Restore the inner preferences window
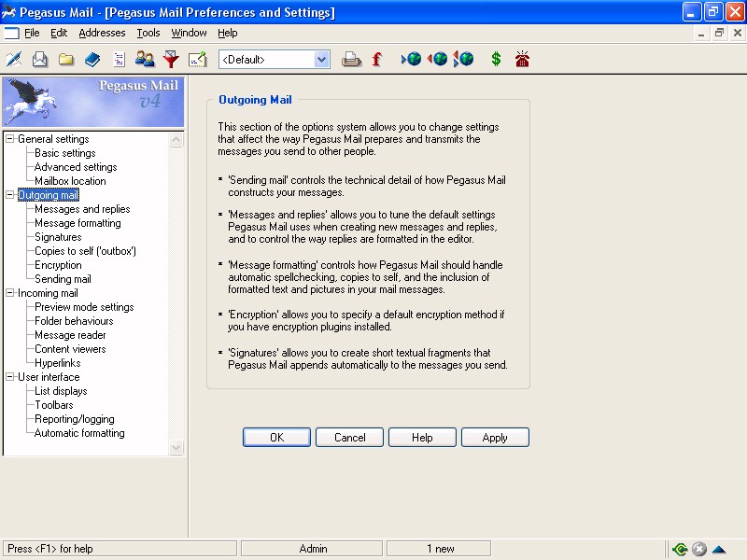Screen dimensions: 747x560 pyautogui.click(x=719, y=33)
